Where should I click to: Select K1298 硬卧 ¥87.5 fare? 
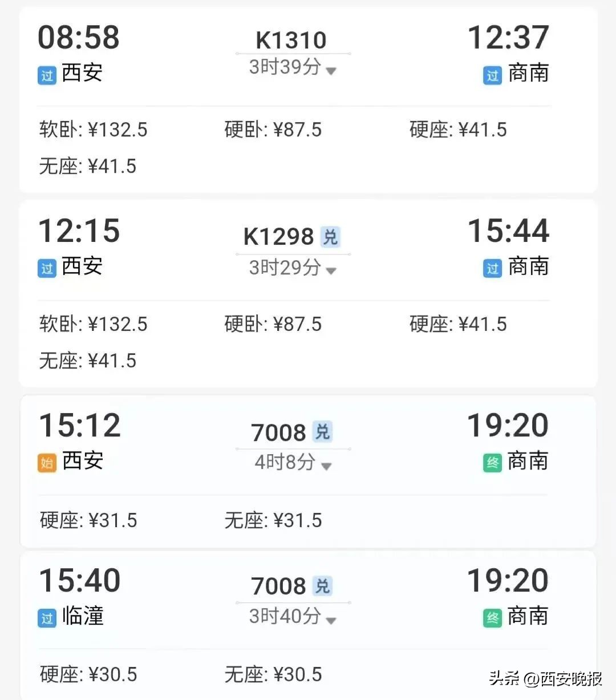click(x=273, y=324)
